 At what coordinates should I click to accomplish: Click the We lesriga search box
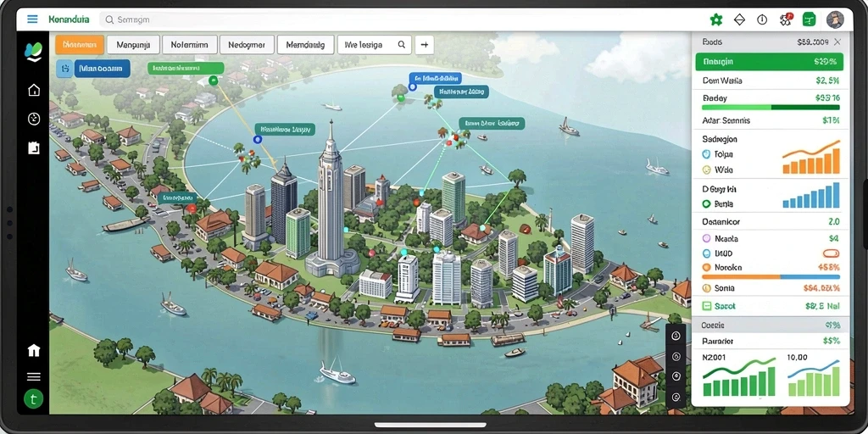point(374,44)
